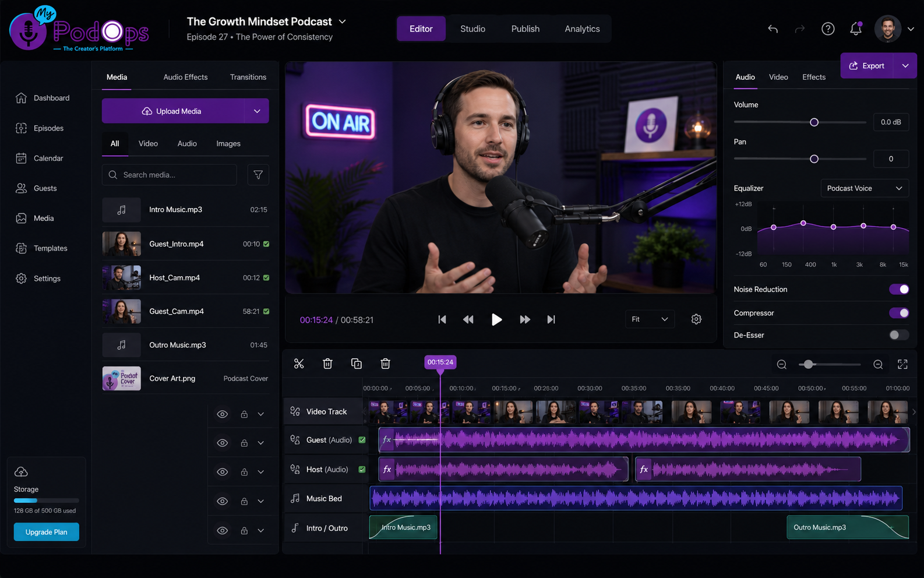Viewport: 924px width, 578px height.
Task: Expand timeline to fullscreen icon
Action: (902, 364)
